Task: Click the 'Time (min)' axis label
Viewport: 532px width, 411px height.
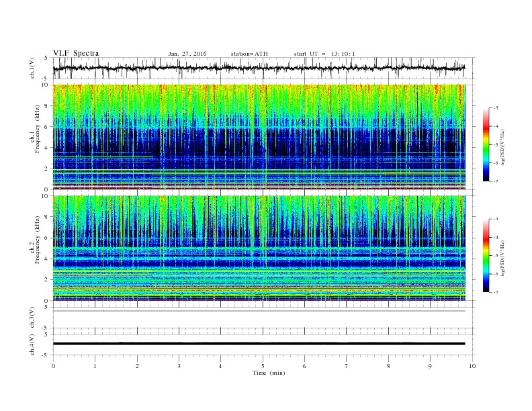Action: pyautogui.click(x=269, y=373)
